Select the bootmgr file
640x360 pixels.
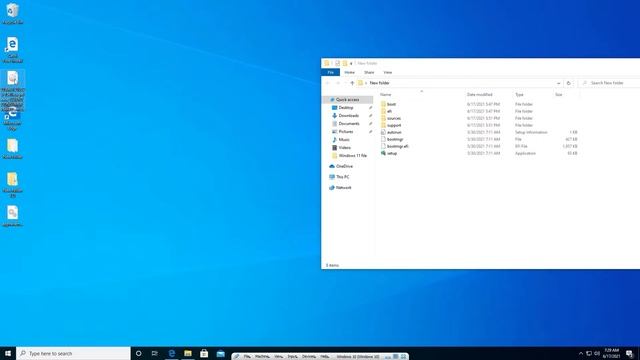395,139
